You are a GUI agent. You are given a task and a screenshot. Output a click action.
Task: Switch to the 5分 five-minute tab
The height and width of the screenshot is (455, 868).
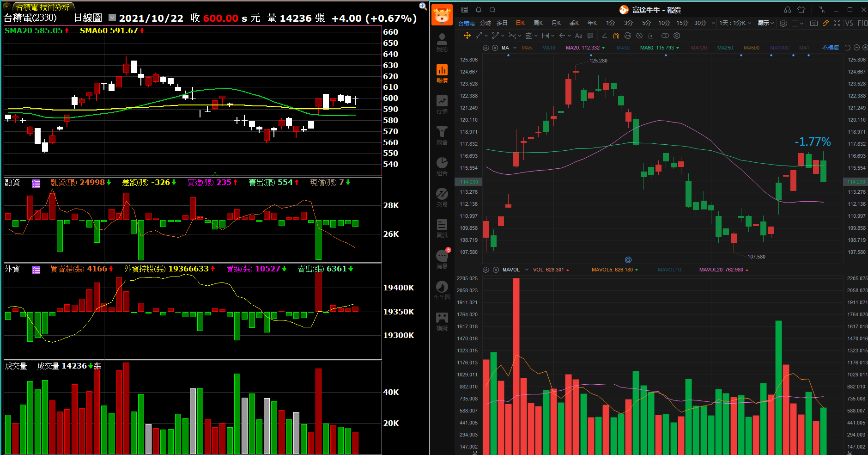646,23
